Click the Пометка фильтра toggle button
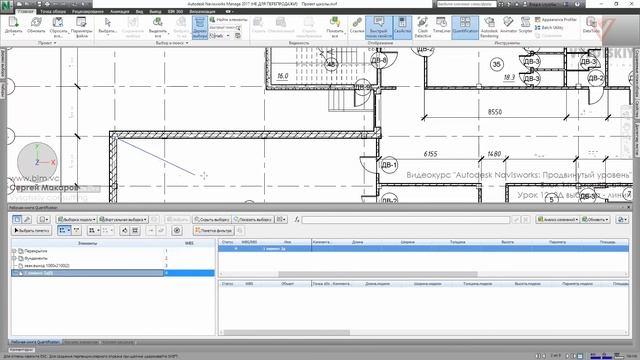The width and height of the screenshot is (640, 360). coord(213,231)
